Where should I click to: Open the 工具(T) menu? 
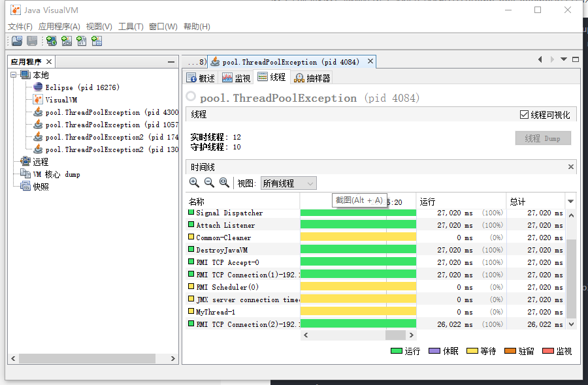(131, 27)
